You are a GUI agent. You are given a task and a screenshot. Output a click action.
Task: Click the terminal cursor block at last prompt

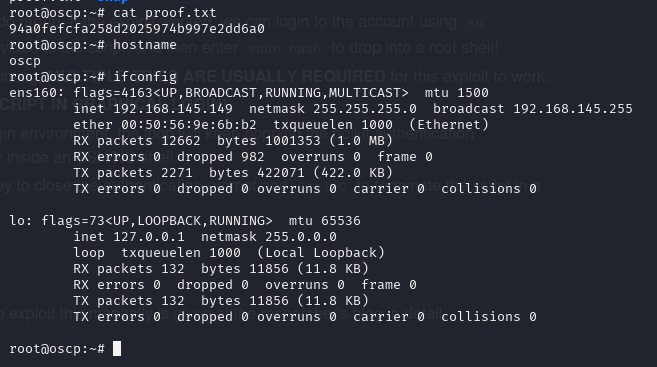pos(117,349)
